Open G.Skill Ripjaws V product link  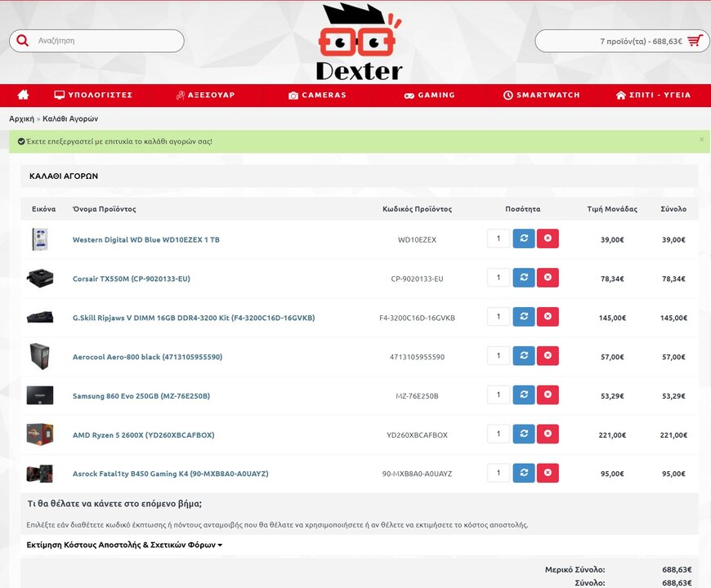click(x=194, y=318)
